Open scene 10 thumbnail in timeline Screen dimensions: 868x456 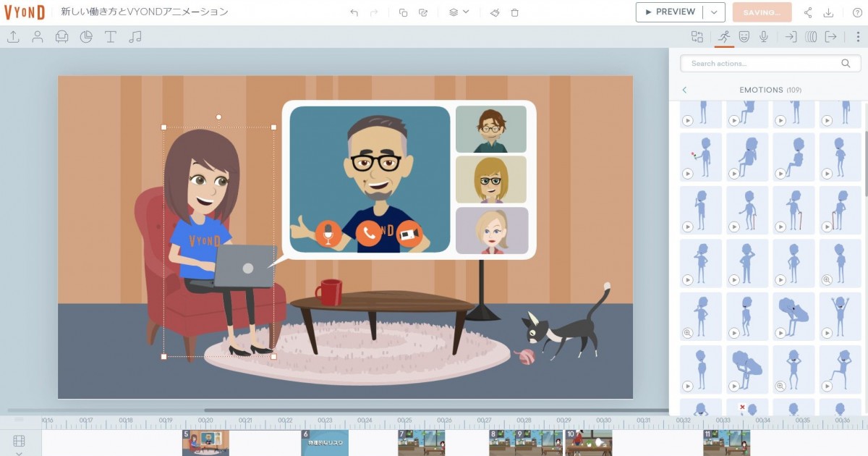point(589,443)
